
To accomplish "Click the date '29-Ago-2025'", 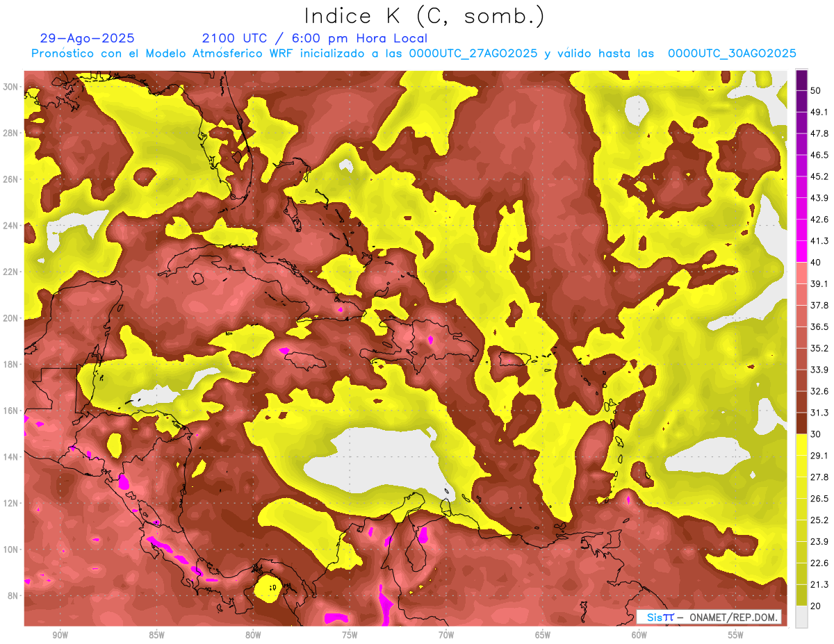I will (88, 38).
